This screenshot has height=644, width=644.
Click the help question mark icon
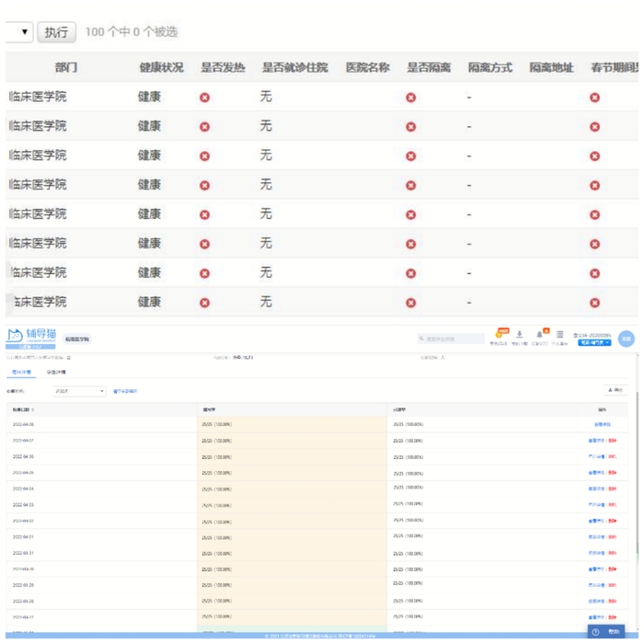[x=596, y=632]
